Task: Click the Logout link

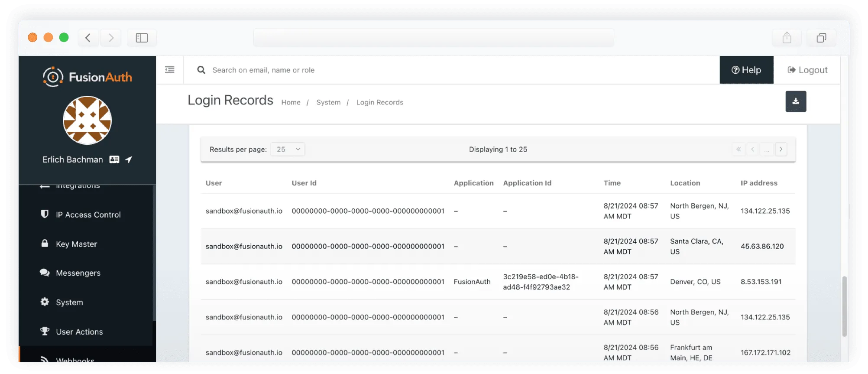Action: pyautogui.click(x=807, y=70)
